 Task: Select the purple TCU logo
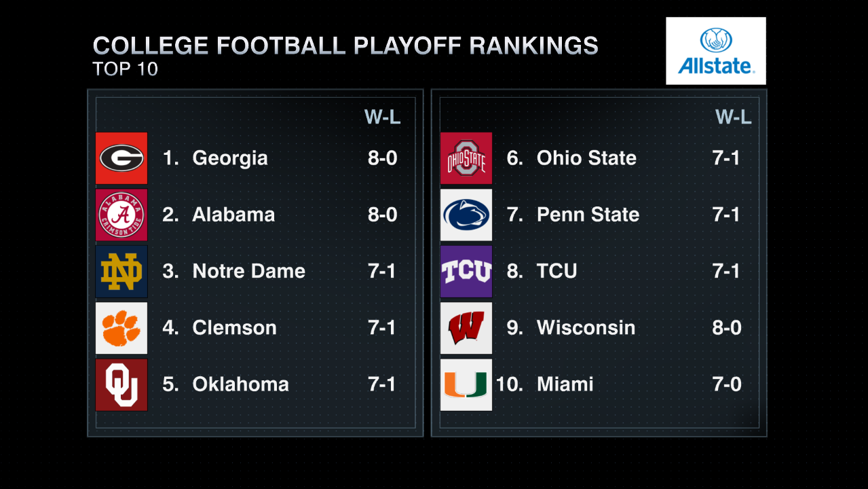click(466, 271)
